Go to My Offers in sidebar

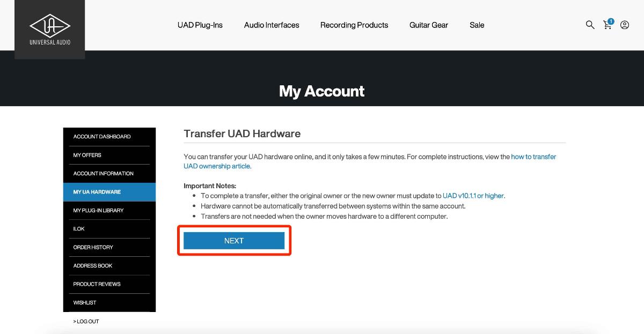pos(87,155)
